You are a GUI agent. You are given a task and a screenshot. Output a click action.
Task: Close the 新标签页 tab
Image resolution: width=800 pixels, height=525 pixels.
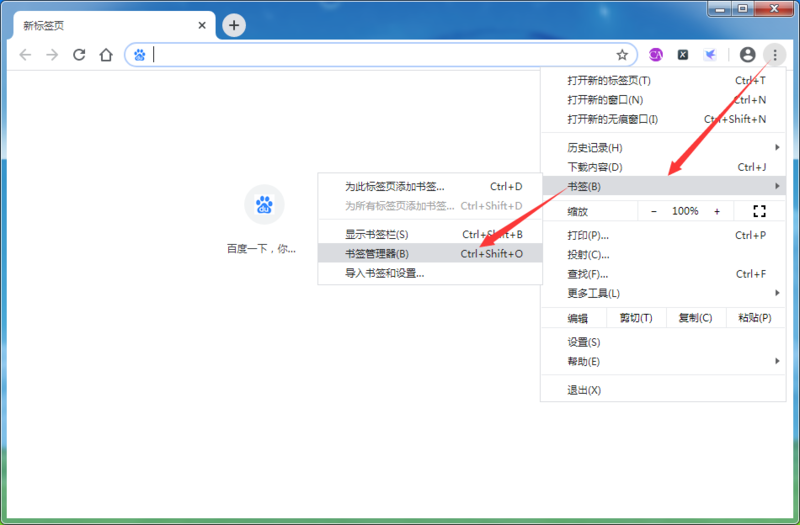click(202, 25)
